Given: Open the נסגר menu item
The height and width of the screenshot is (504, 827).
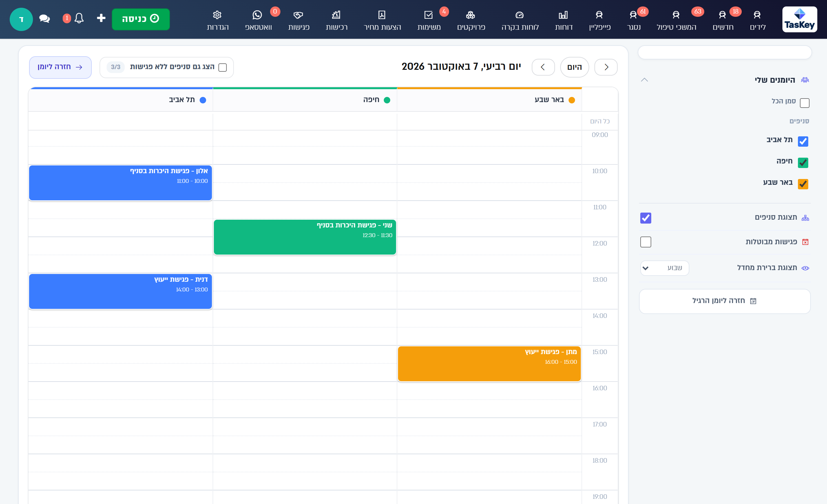Looking at the screenshot, I should pos(633,20).
